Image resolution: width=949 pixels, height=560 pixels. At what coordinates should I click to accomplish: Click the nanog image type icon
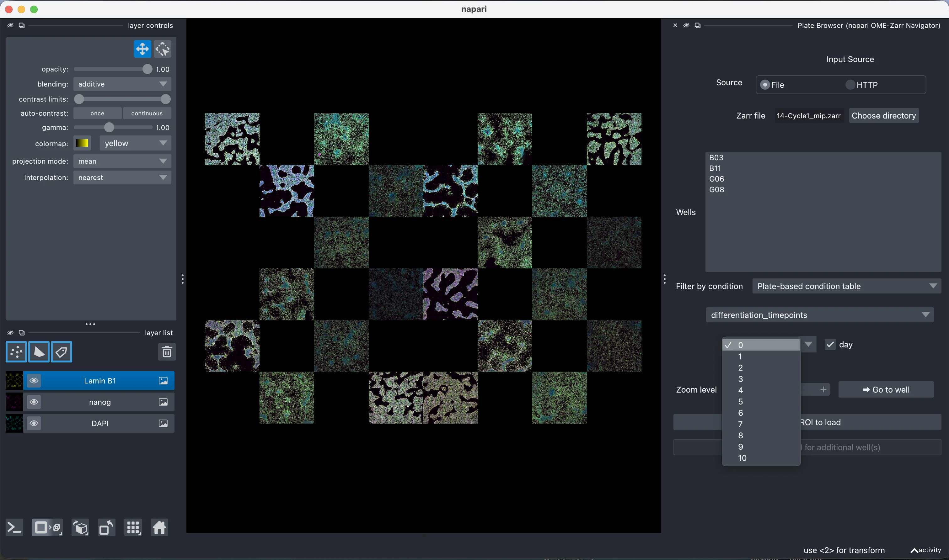point(163,402)
